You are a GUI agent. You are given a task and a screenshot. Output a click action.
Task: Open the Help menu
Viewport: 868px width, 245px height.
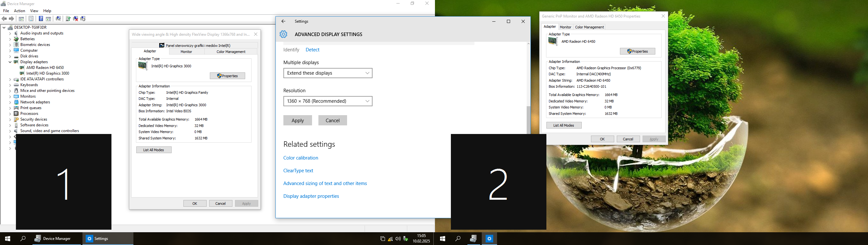47,11
